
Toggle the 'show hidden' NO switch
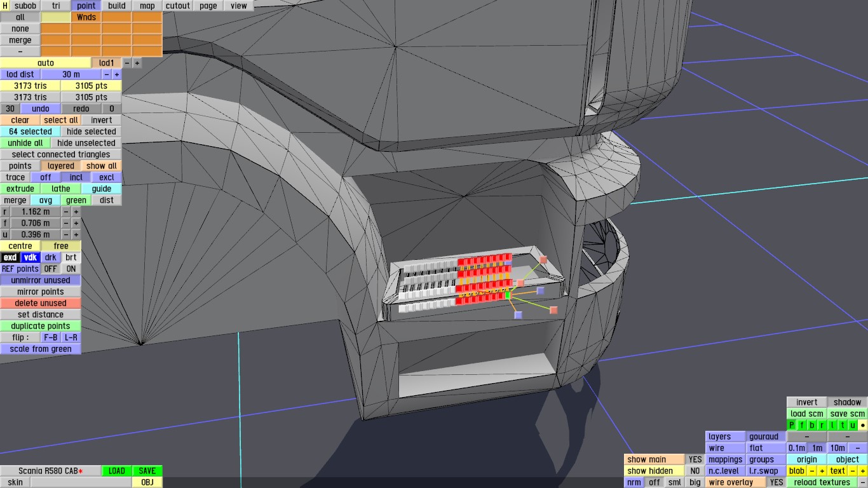click(x=695, y=471)
